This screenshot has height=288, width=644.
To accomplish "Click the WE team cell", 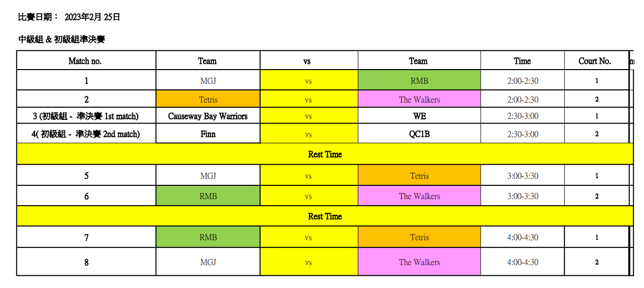I will coord(419,116).
